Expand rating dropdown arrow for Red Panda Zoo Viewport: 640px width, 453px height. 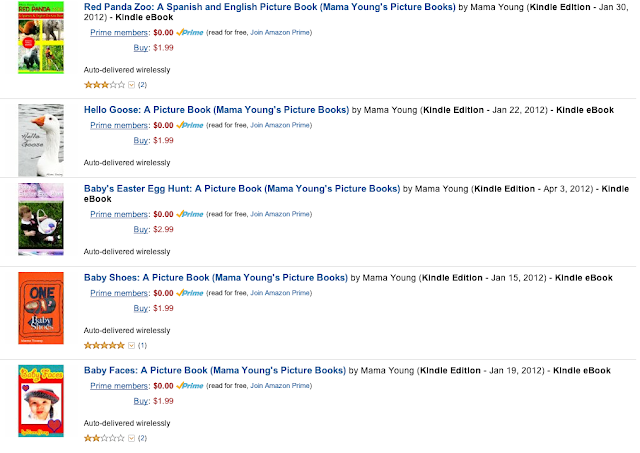[130, 85]
